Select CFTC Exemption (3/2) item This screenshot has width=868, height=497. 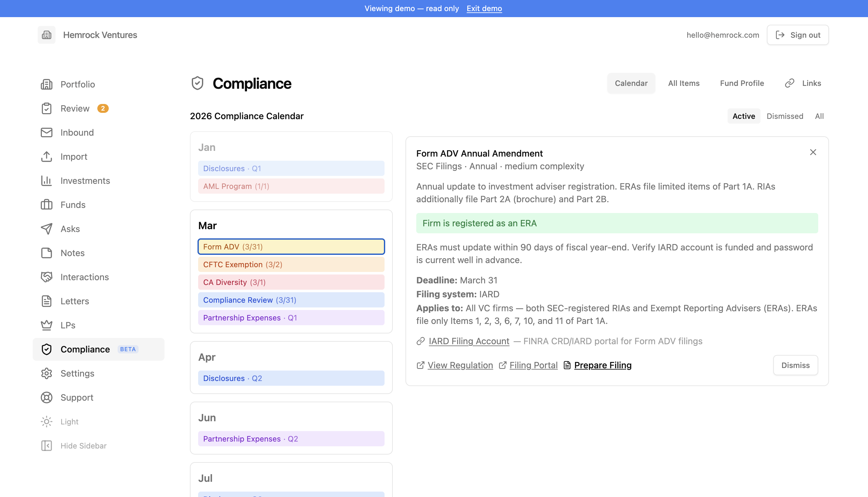pyautogui.click(x=291, y=265)
